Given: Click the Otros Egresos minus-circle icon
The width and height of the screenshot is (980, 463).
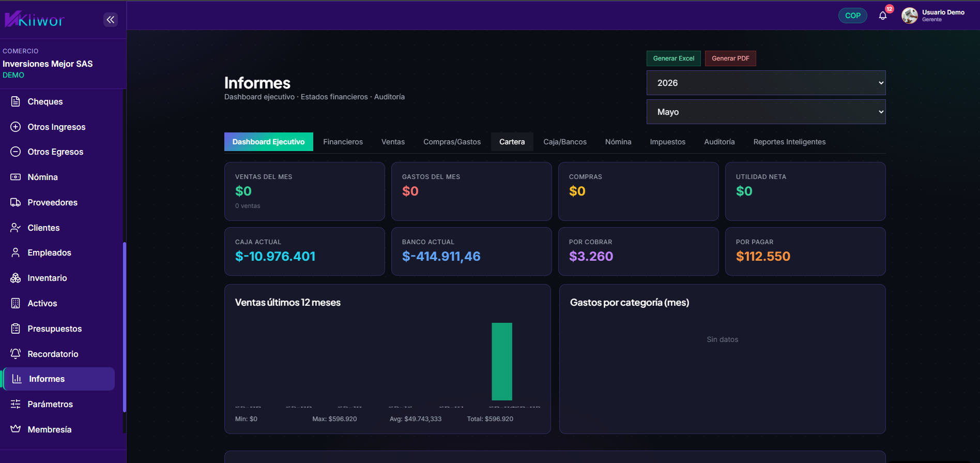Looking at the screenshot, I should tap(16, 152).
